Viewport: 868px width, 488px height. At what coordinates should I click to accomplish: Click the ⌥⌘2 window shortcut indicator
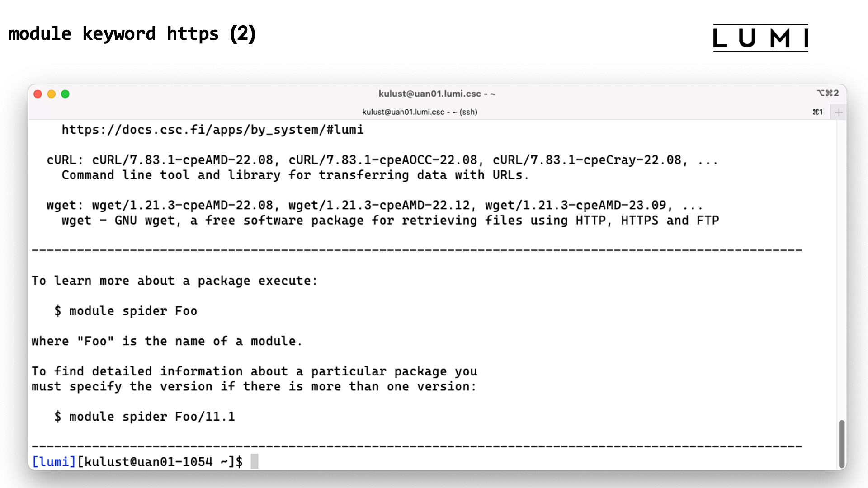(x=828, y=93)
